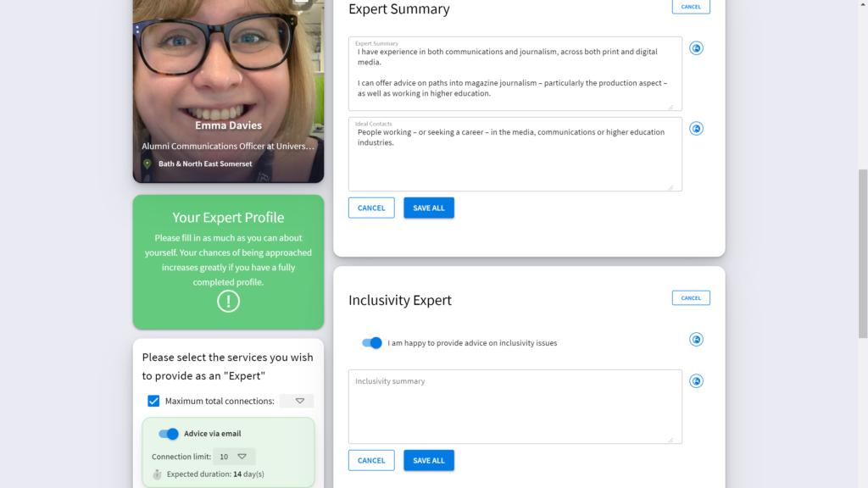The width and height of the screenshot is (868, 488).
Task: Click Your Expert Profile heading
Action: click(228, 218)
